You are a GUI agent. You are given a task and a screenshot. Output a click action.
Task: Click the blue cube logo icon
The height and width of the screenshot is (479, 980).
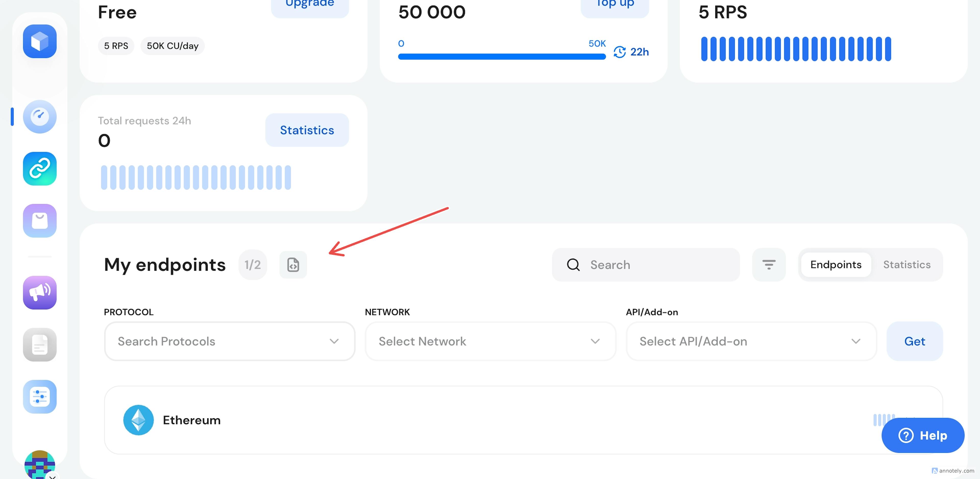point(40,41)
